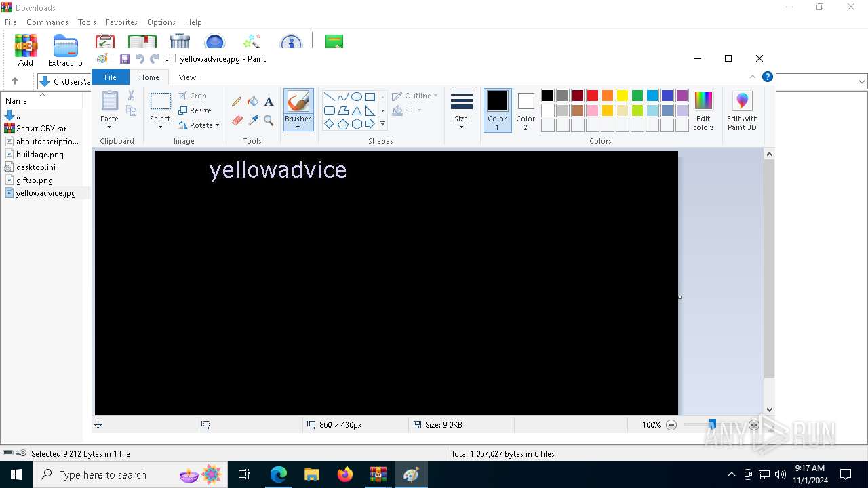Open the Paint File tab
Viewport: 868px width, 488px height.
click(x=111, y=77)
